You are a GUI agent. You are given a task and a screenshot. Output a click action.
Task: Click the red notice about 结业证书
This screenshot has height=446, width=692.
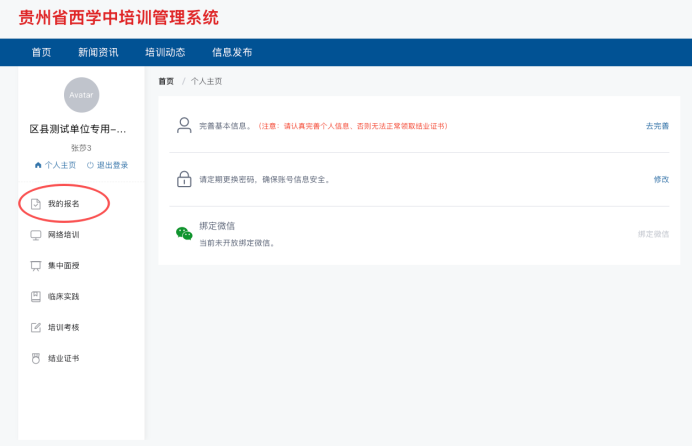click(x=353, y=126)
